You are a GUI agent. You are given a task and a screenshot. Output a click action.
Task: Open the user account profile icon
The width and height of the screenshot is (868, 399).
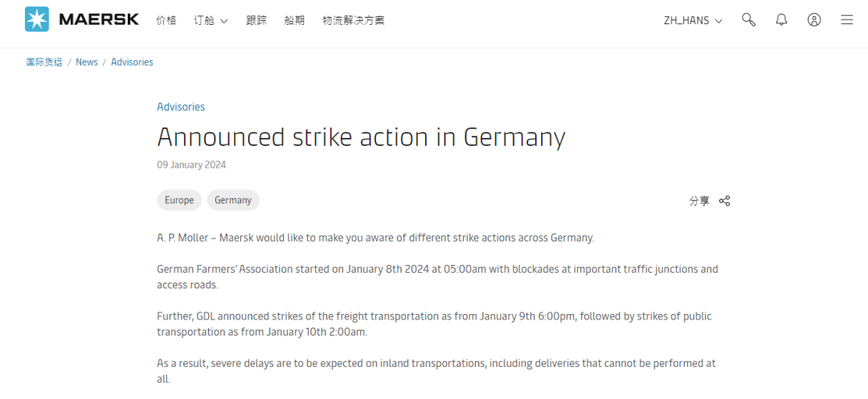click(x=813, y=20)
